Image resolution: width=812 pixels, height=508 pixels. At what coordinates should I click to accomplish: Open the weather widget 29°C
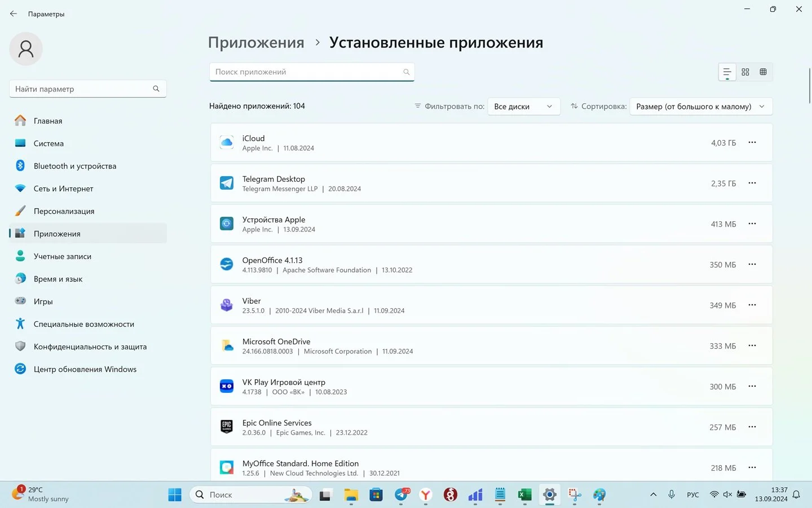click(41, 494)
